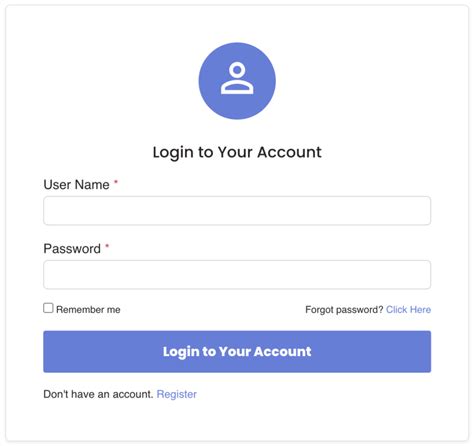474x446 pixels.
Task: Click the Password field label
Action: tap(72, 249)
